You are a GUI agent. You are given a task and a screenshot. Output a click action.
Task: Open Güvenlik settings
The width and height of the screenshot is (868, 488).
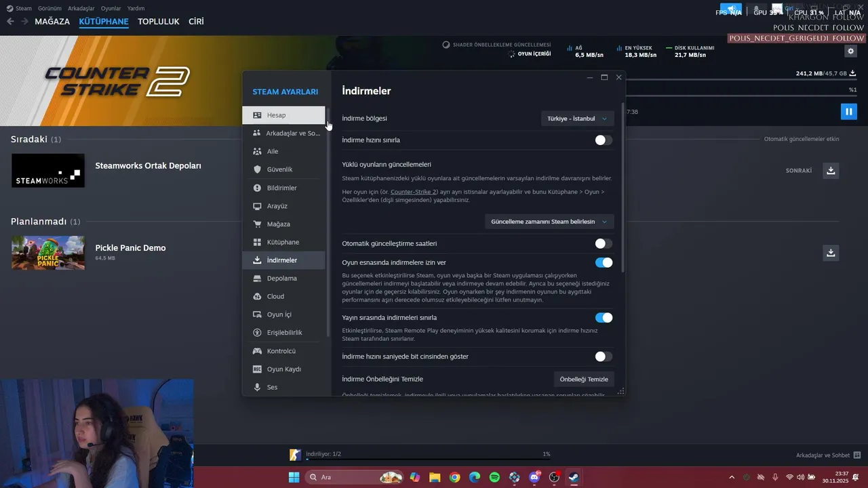click(x=283, y=169)
